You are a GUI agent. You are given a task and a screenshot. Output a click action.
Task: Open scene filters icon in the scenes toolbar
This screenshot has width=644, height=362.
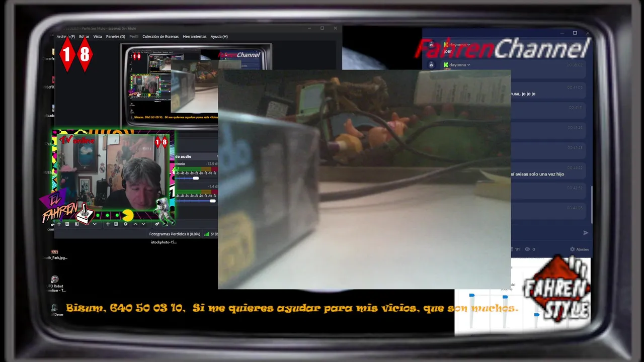tap(77, 224)
